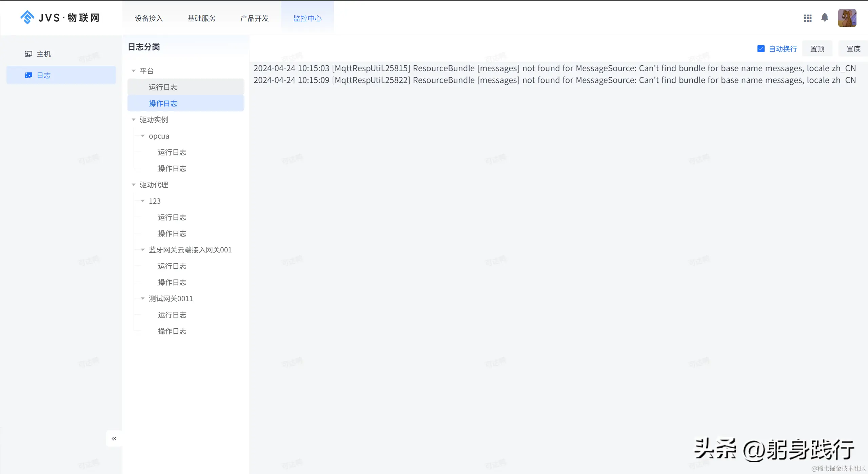Open the 产品开发 tab
The image size is (868, 474).
coord(254,18)
